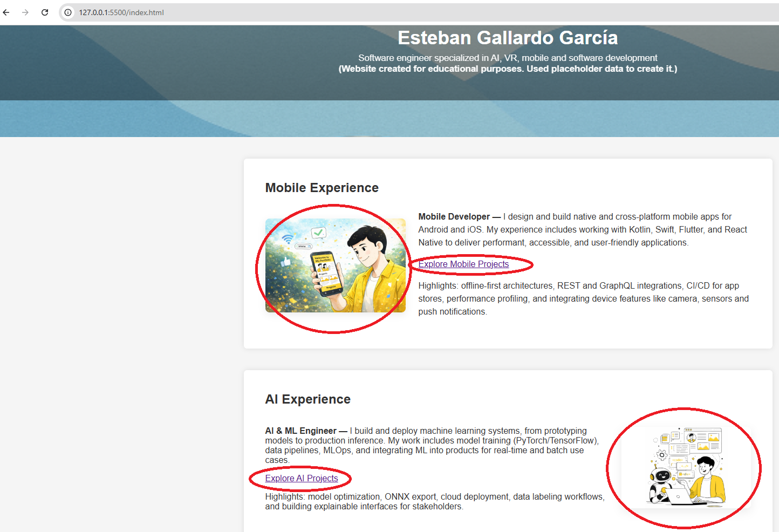Viewport: 779px width, 532px height.
Task: Click the AI highlights paragraph about ONNX export
Action: coord(434,501)
